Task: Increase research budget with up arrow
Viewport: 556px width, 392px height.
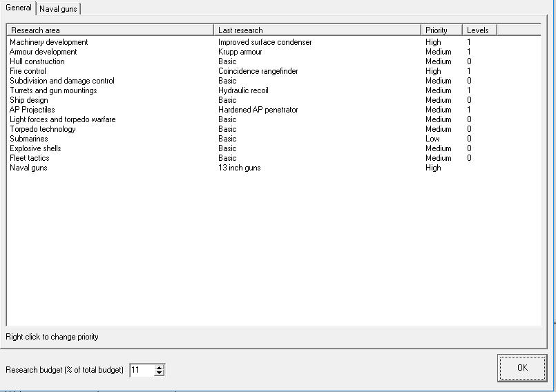Action: point(160,367)
